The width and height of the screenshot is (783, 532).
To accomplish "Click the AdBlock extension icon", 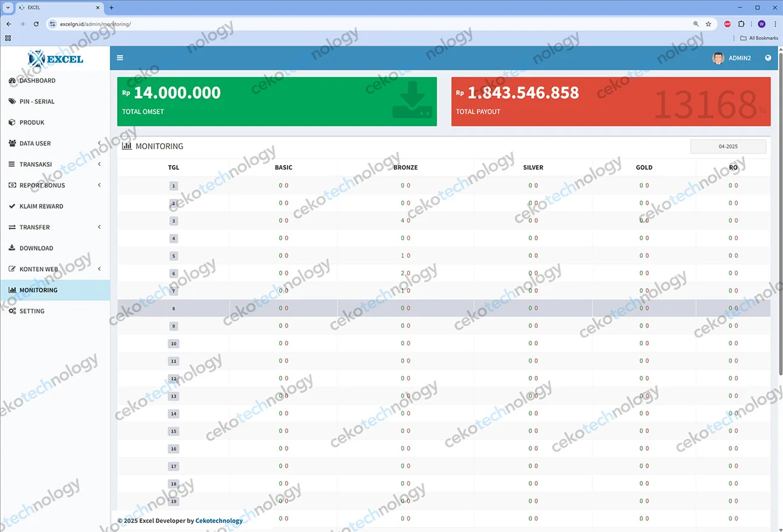I will 727,24.
